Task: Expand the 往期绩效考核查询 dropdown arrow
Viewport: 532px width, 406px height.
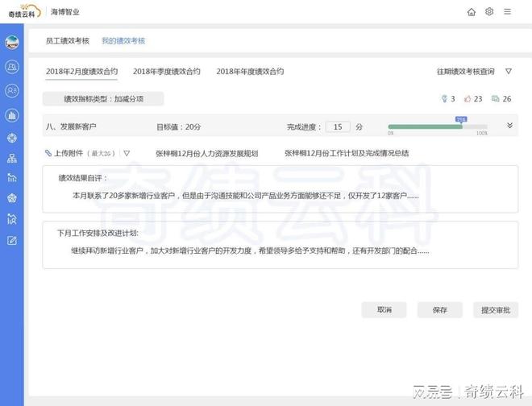Action: click(x=509, y=71)
